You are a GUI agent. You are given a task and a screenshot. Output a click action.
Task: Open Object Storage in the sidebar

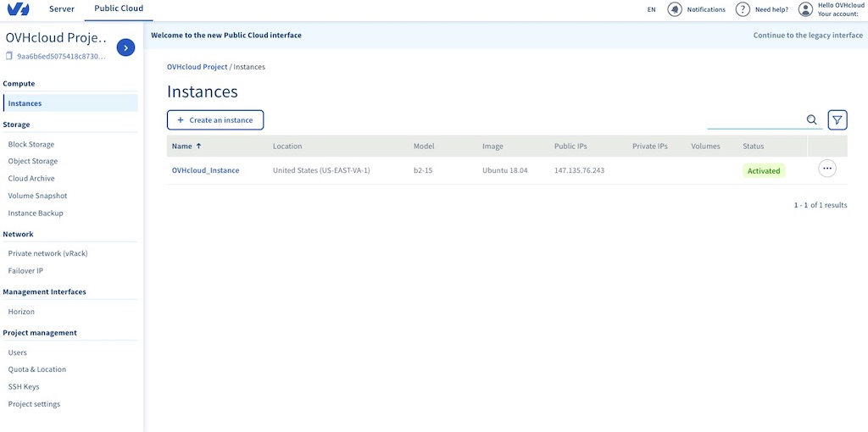coord(33,161)
